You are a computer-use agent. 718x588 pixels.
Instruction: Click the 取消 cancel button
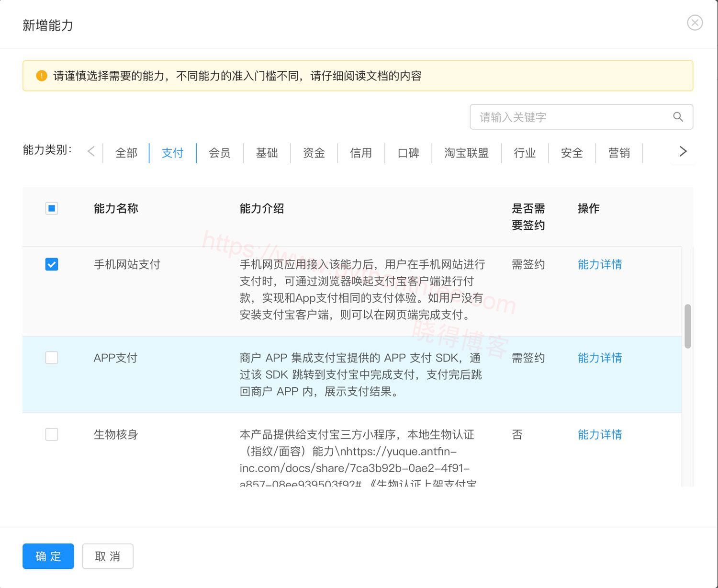pos(107,556)
